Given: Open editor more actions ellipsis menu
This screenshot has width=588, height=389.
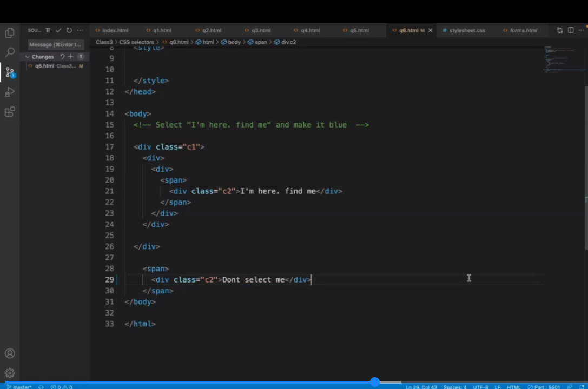Looking at the screenshot, I should point(581,31).
